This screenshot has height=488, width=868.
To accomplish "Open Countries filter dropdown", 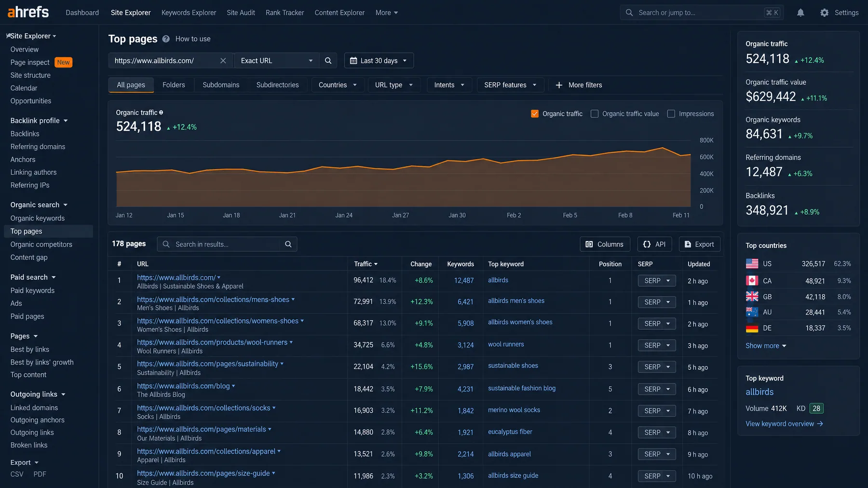I will (338, 85).
